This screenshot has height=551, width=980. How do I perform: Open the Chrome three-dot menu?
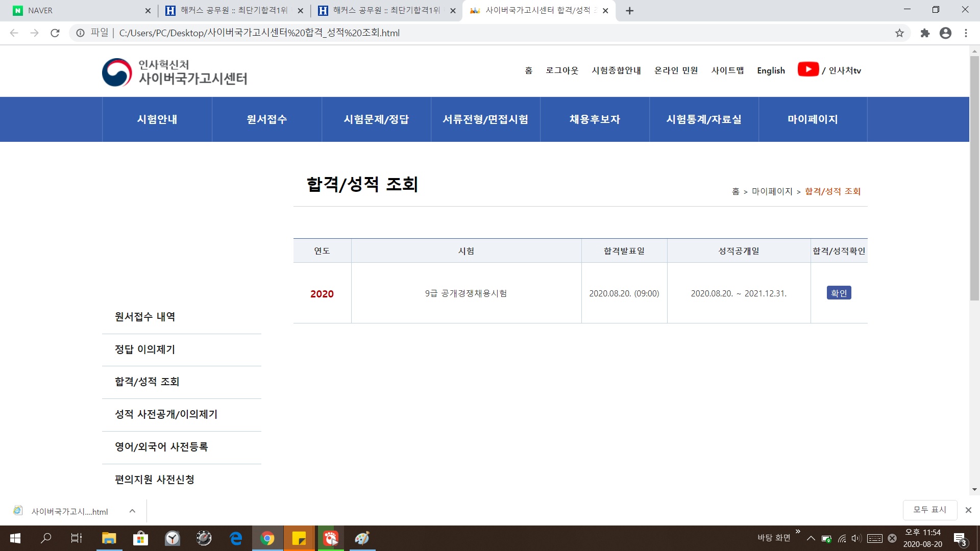(x=966, y=33)
